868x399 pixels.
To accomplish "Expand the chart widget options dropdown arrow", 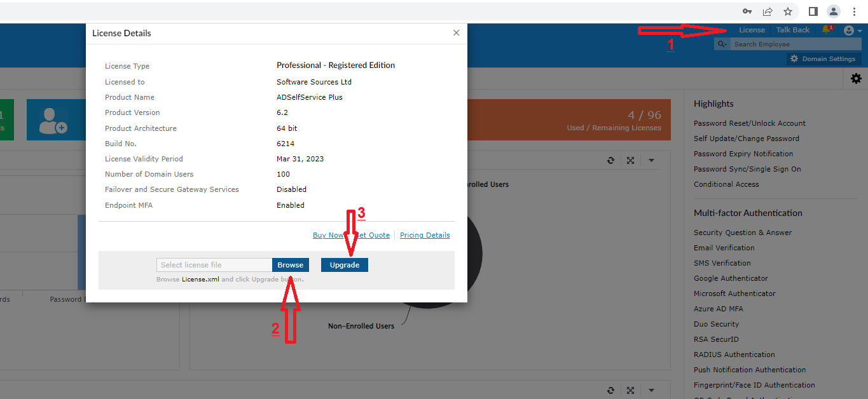I will pos(651,161).
